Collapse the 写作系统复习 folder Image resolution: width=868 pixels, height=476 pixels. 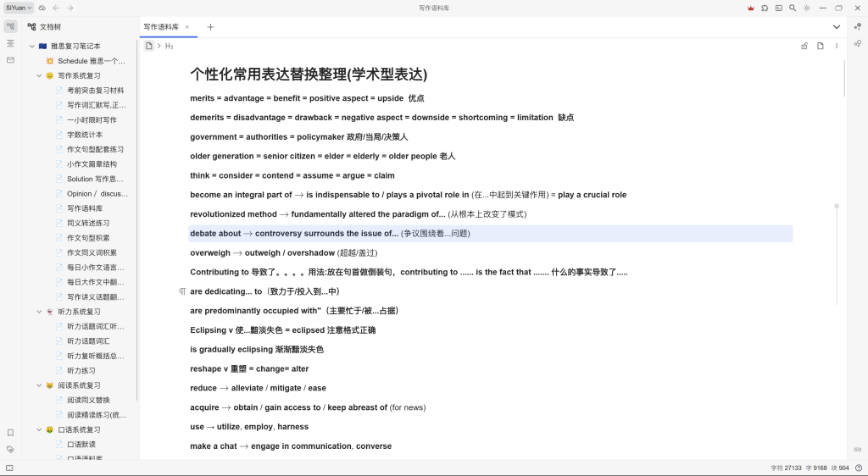[39, 75]
